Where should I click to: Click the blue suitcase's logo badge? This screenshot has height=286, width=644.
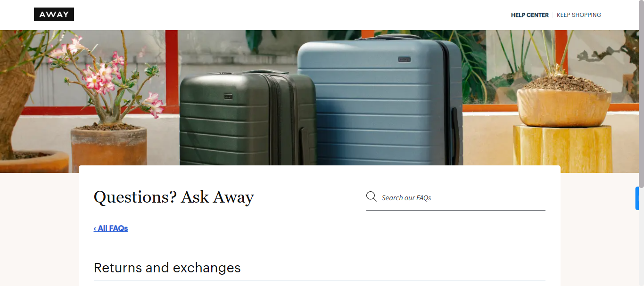coord(404,59)
